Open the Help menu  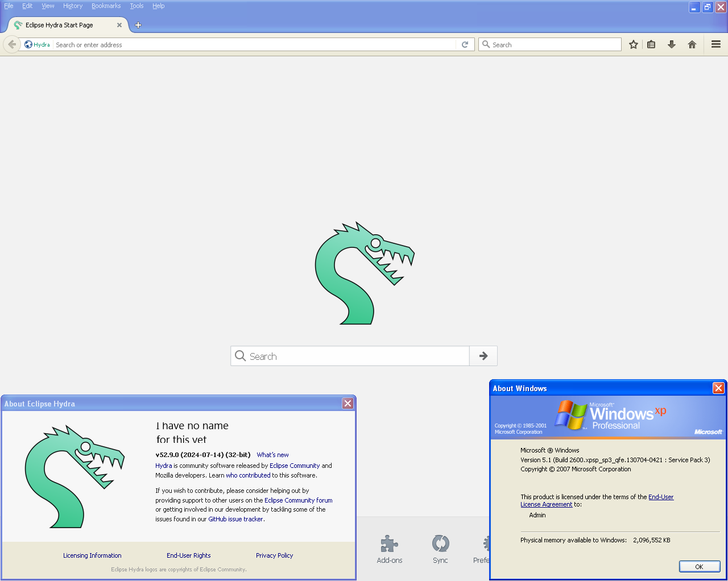[x=158, y=6]
